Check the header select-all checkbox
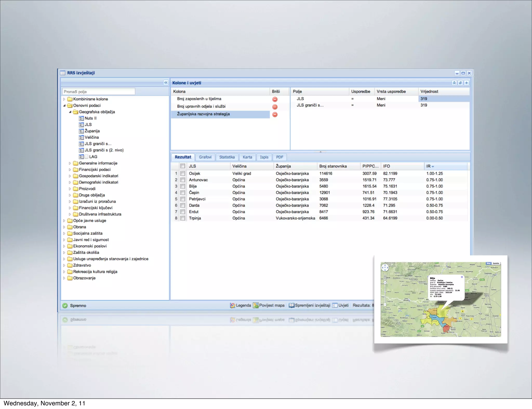This screenshot has height=409, width=532. [x=183, y=166]
